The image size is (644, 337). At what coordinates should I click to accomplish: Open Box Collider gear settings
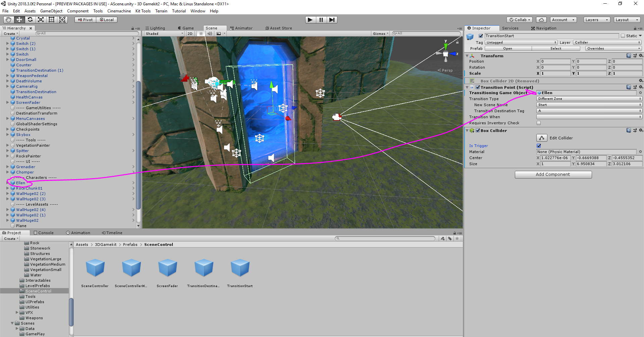tap(641, 130)
